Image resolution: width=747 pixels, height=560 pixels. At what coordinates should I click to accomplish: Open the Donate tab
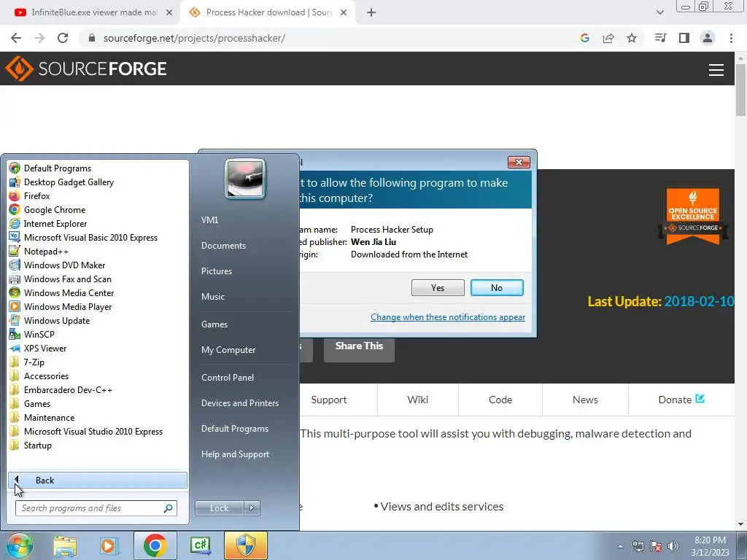point(681,400)
